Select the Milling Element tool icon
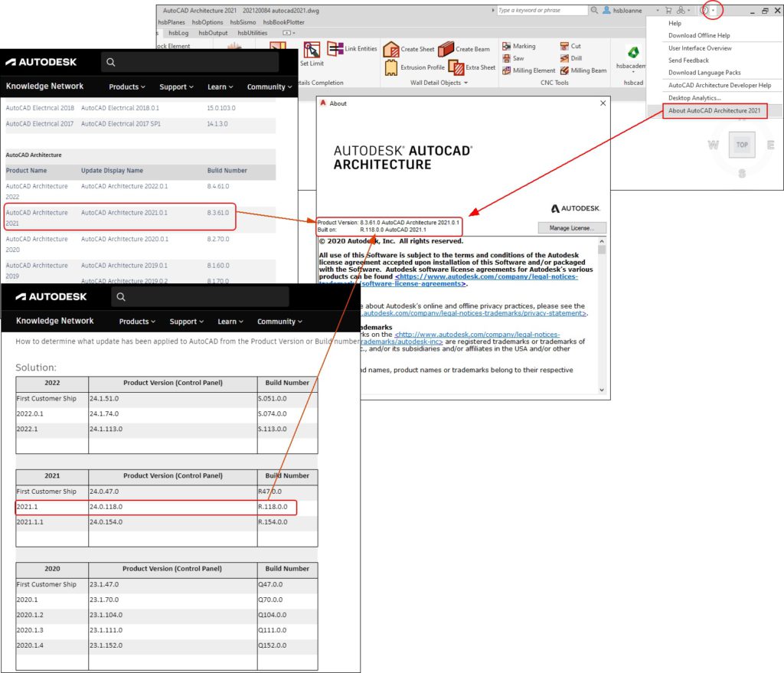Image resolution: width=784 pixels, height=673 pixels. coord(507,70)
